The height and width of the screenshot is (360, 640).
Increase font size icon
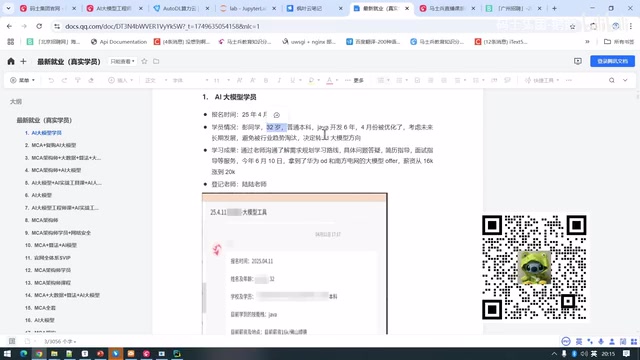[240, 80]
